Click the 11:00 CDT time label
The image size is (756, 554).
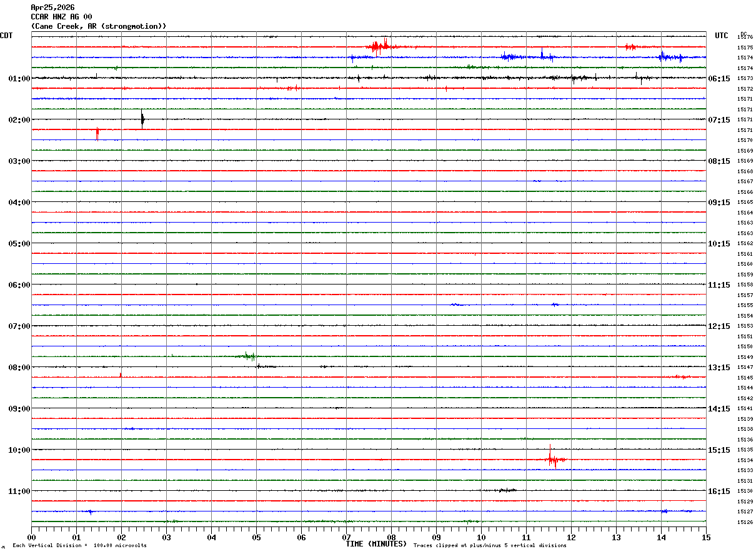pos(19,491)
